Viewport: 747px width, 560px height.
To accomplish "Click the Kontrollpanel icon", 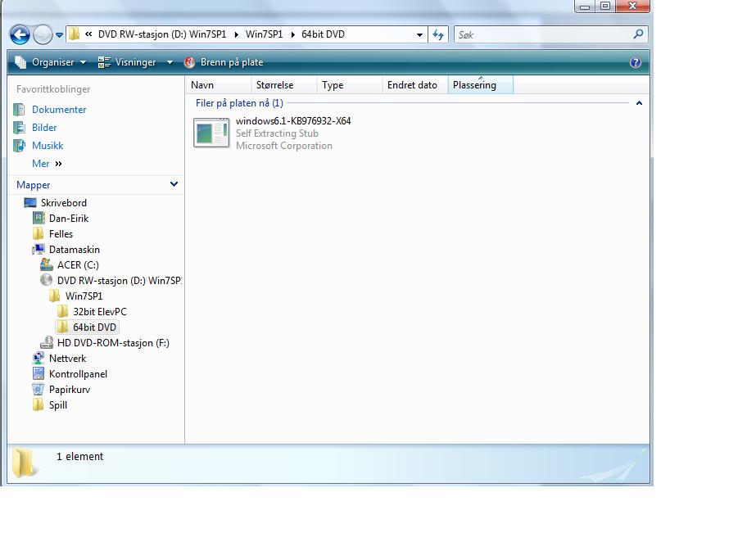I will pos(38,374).
